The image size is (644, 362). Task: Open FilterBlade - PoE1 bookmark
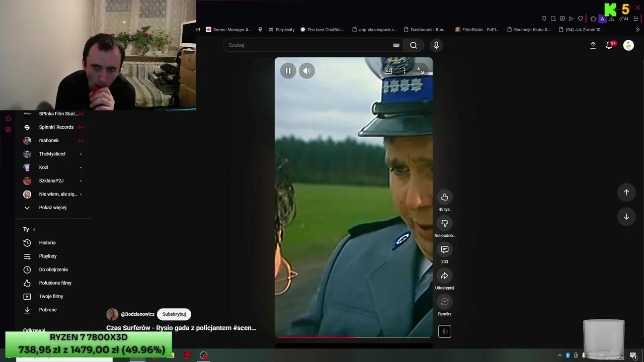[477, 30]
